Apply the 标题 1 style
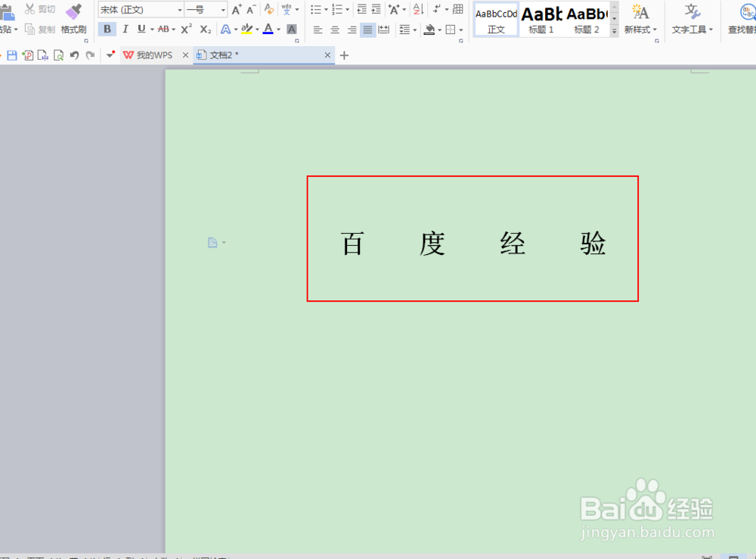The height and width of the screenshot is (559, 756). point(541,19)
